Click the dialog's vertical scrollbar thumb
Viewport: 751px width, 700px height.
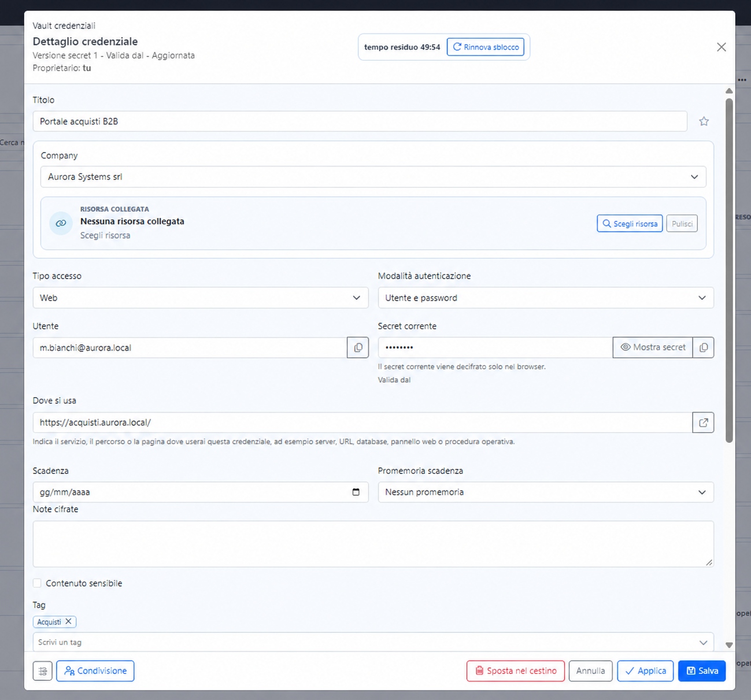point(729,271)
